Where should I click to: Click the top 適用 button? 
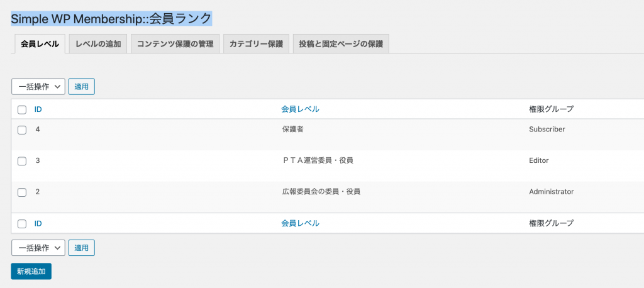81,87
